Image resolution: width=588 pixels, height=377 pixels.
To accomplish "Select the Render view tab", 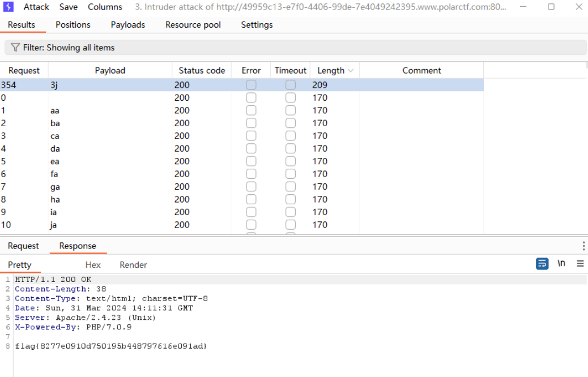I will pyautogui.click(x=133, y=264).
